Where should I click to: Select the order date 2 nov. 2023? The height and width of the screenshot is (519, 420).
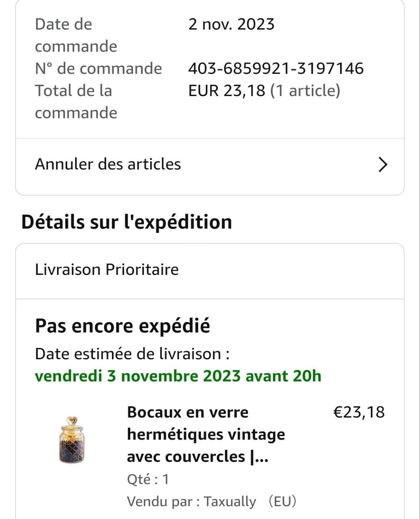click(x=231, y=24)
